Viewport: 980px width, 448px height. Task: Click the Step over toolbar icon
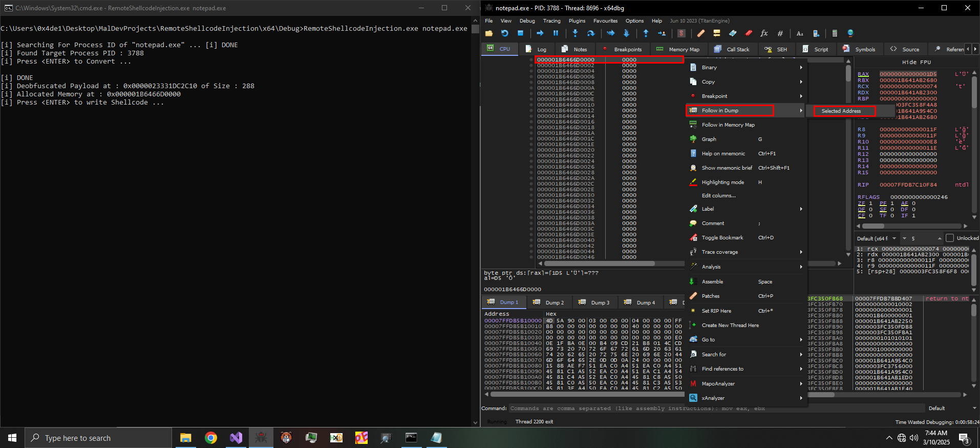click(591, 33)
